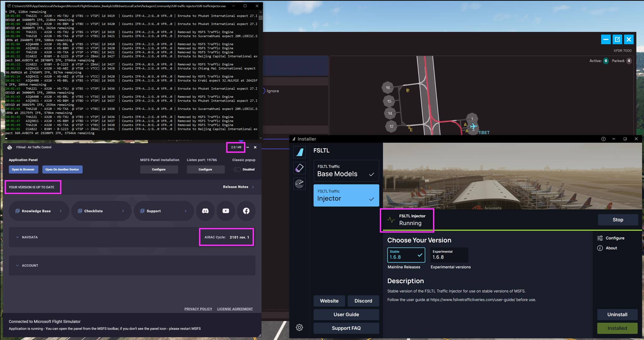Click the Knowledge Base chevron arrow
Viewport: 644px width, 340px height.
[x=61, y=211]
